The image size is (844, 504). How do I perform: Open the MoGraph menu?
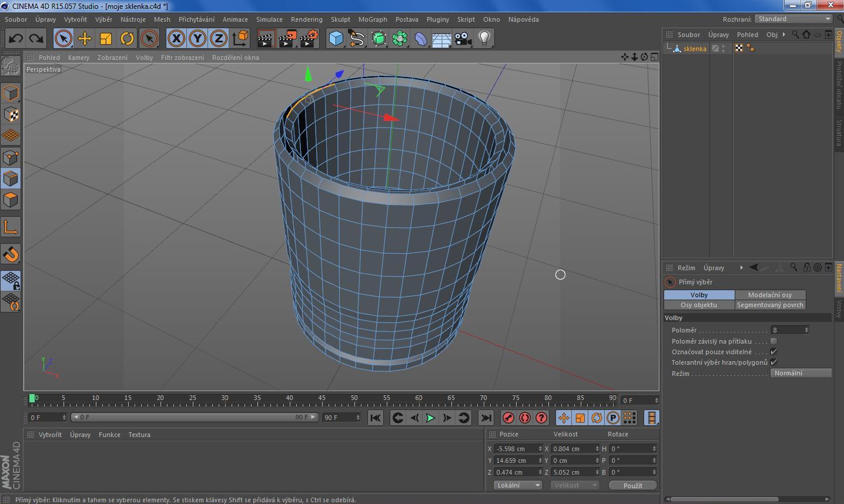coord(373,19)
